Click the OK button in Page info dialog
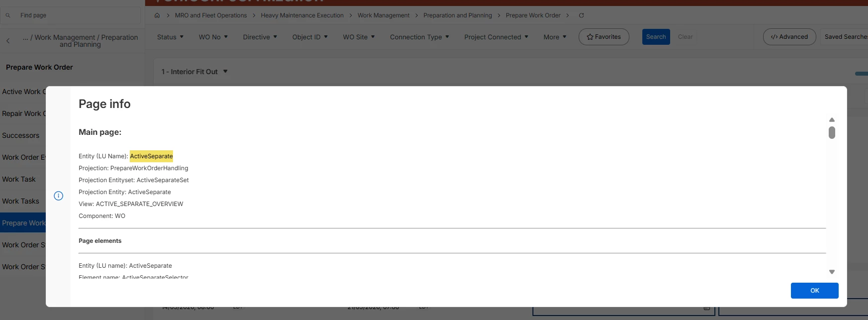This screenshot has width=868, height=320. coord(814,291)
